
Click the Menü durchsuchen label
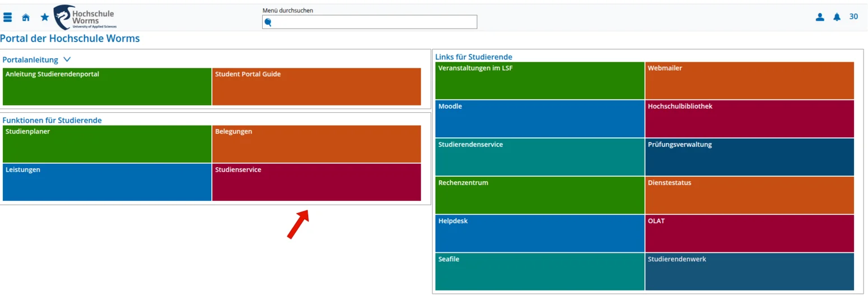[288, 10]
